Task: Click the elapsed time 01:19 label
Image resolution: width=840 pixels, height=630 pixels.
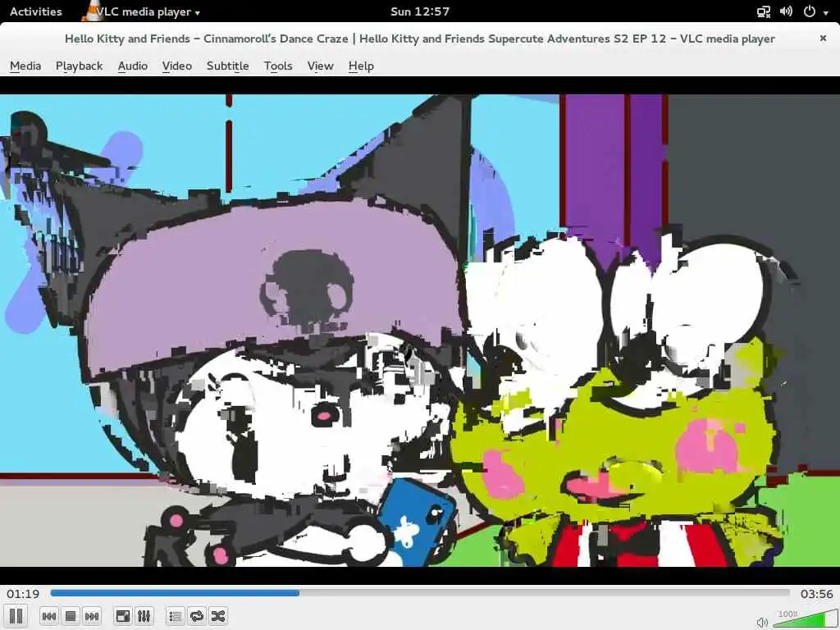Action: pyautogui.click(x=23, y=594)
